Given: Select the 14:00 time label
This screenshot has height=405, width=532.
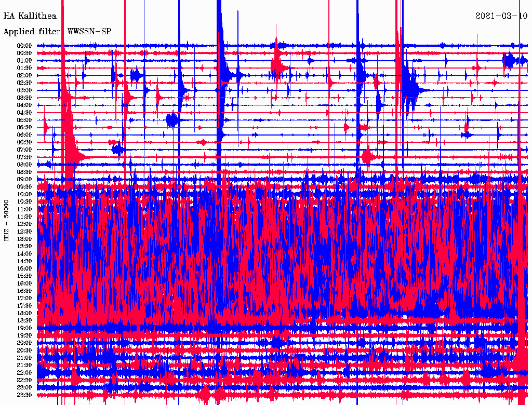Looking at the screenshot, I should coord(24,254).
